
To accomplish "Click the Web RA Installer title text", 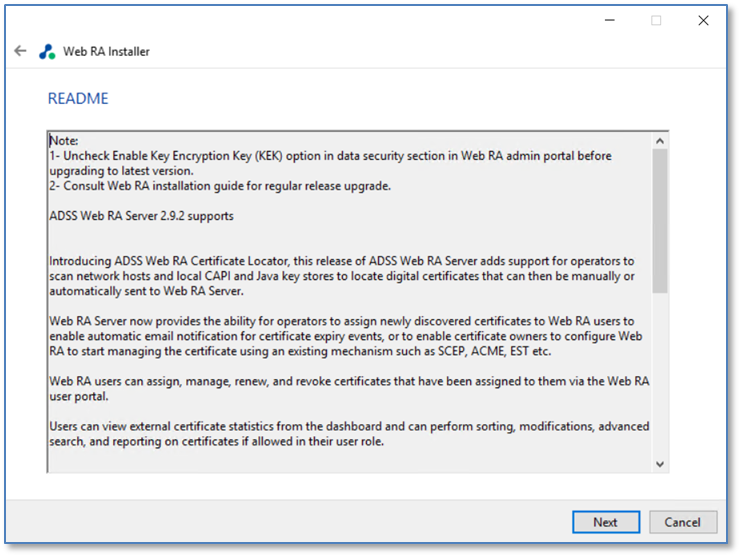I will [106, 51].
